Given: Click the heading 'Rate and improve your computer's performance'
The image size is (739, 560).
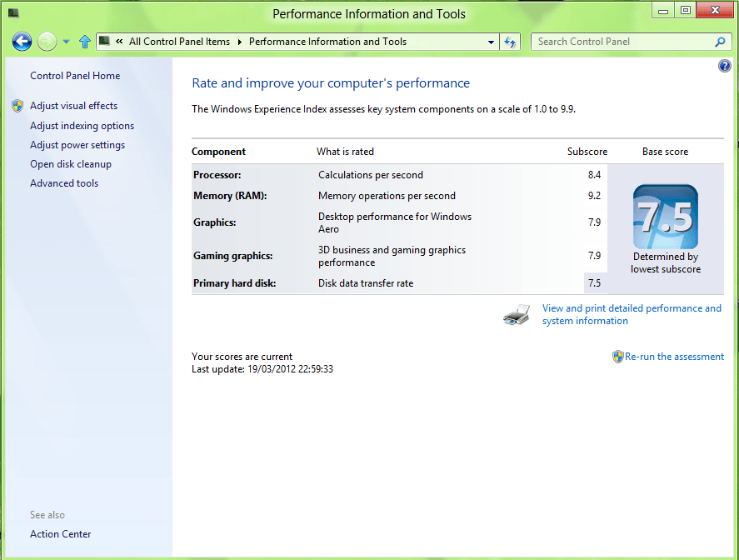Looking at the screenshot, I should (331, 83).
